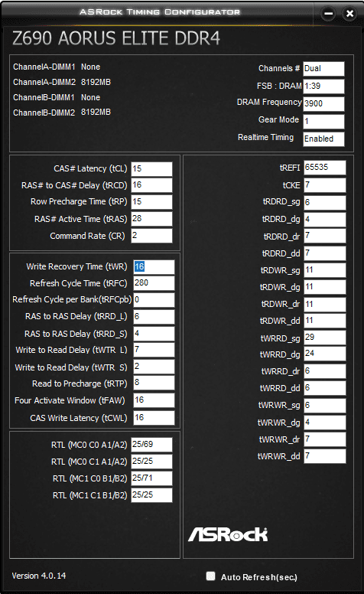364x594 pixels.
Task: Minimize the Timing Configurator window
Action: [x=328, y=14]
